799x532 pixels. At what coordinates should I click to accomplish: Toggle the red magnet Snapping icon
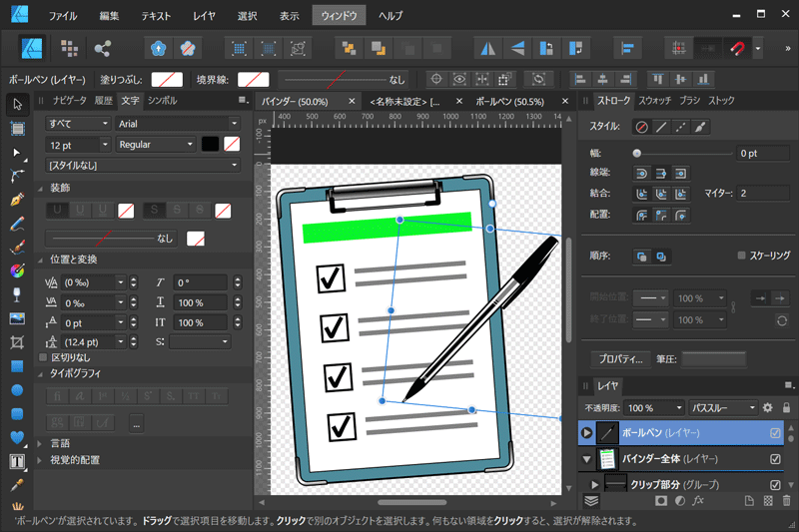[x=737, y=48]
